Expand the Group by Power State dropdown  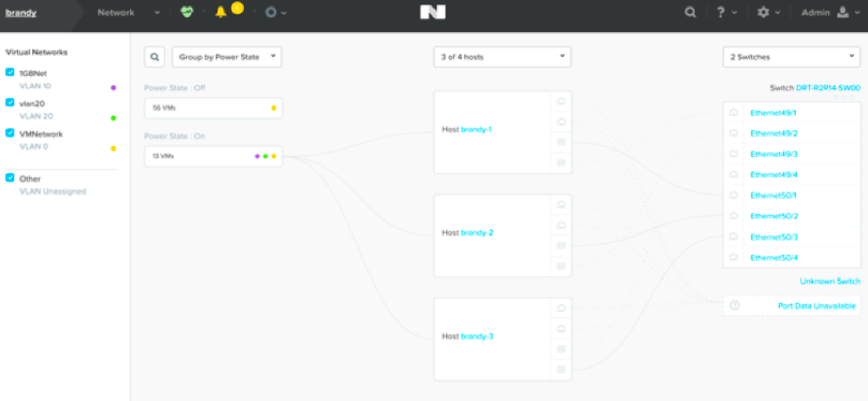pos(226,57)
